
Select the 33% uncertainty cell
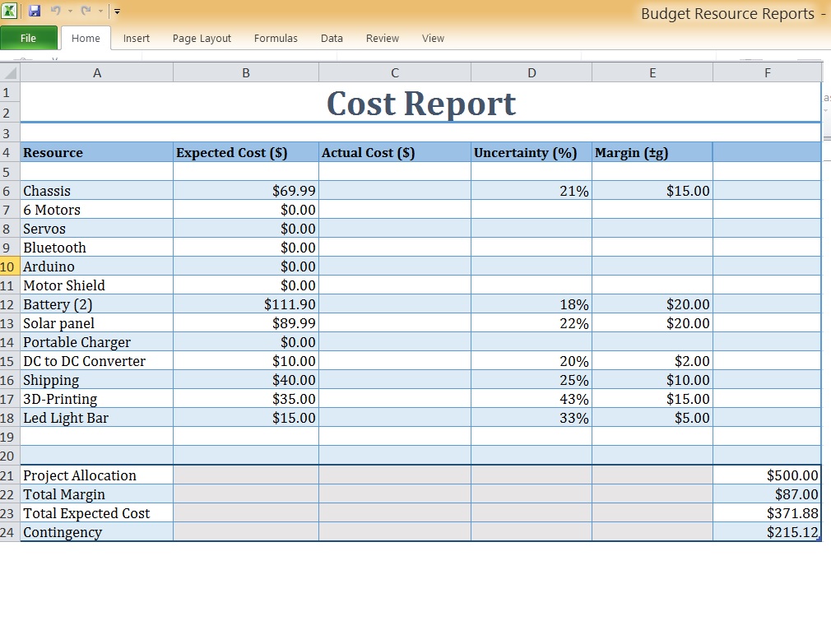pyautogui.click(x=532, y=418)
